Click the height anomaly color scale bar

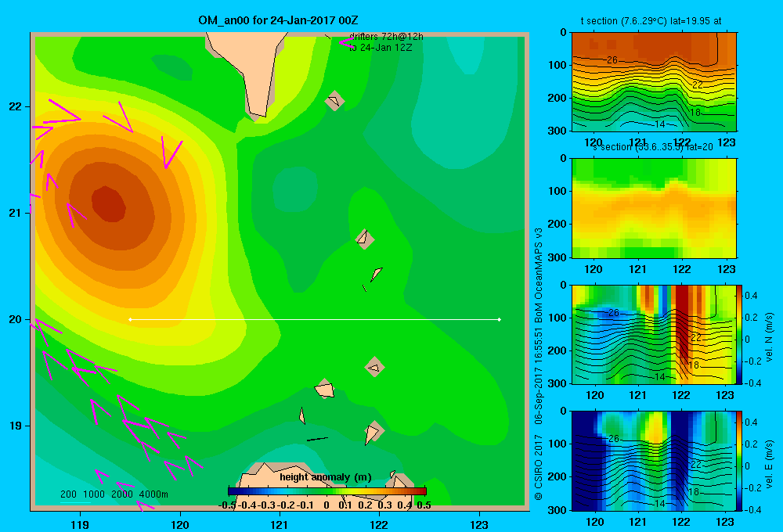pos(327,491)
